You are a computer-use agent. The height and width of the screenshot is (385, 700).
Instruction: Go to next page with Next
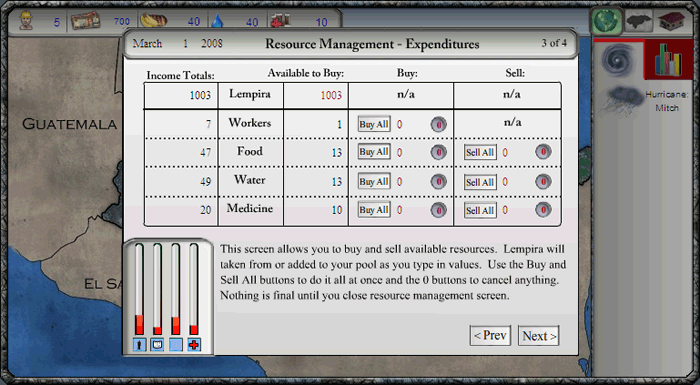[x=539, y=335]
